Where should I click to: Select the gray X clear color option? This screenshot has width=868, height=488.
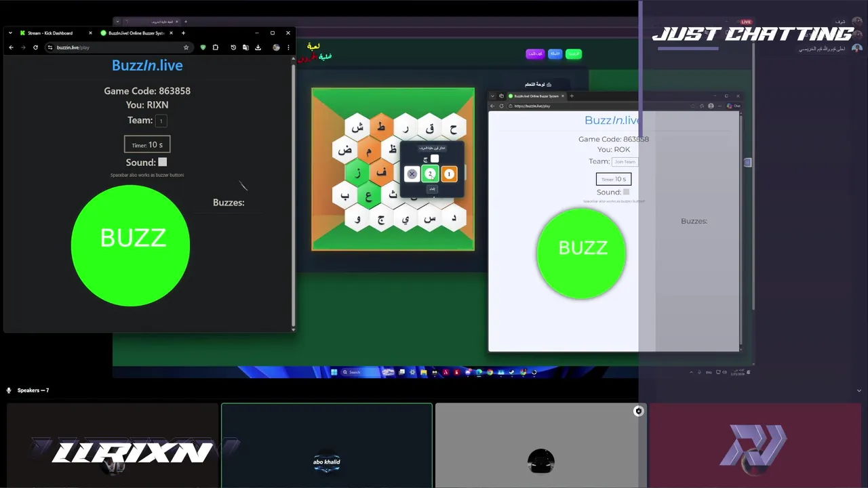(x=412, y=174)
